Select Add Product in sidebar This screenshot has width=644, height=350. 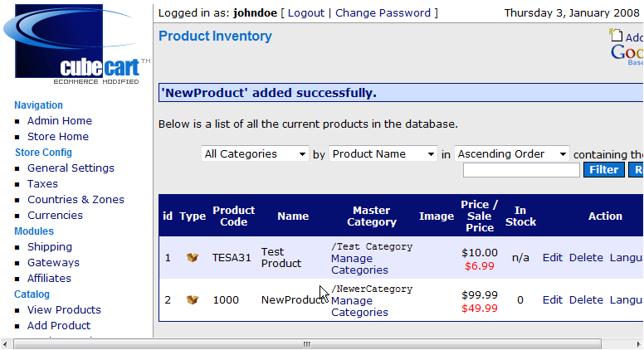point(59,325)
